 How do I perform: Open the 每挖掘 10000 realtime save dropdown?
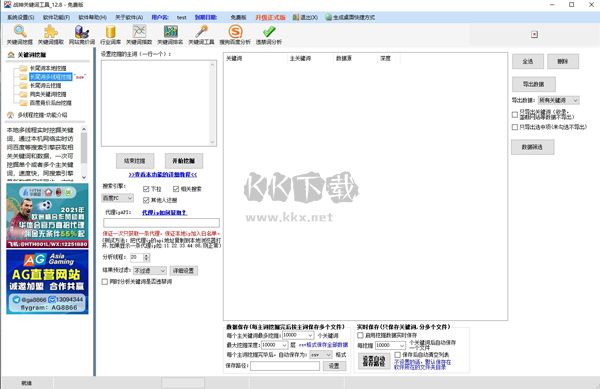(x=390, y=345)
